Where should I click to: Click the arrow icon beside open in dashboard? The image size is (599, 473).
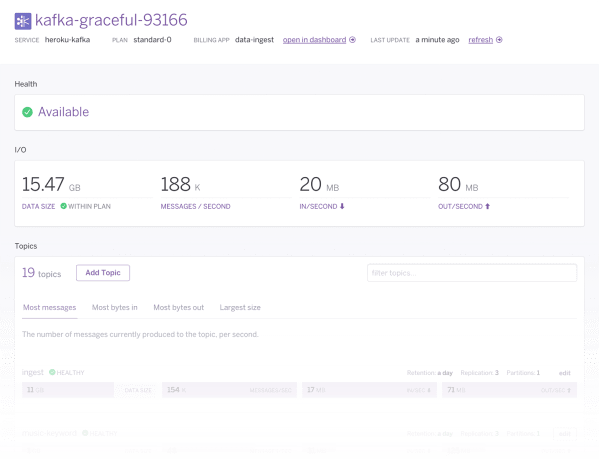[353, 40]
